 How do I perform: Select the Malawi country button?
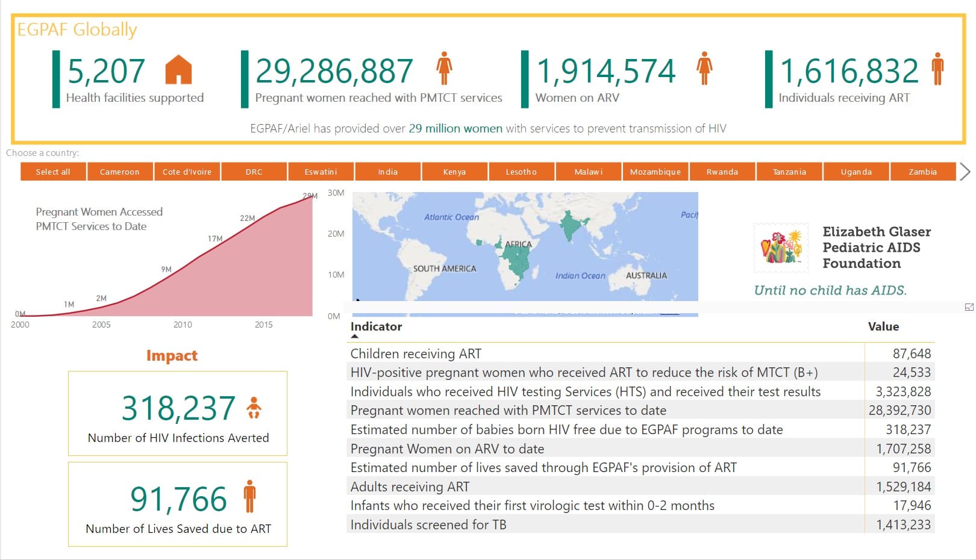click(588, 172)
